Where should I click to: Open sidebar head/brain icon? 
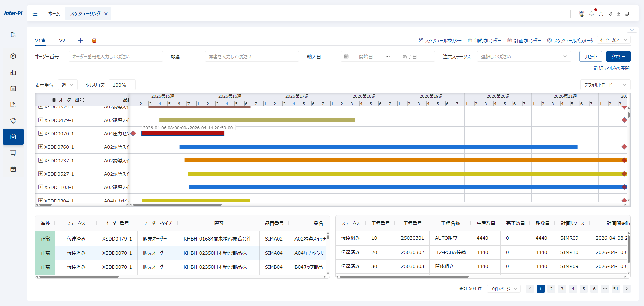click(x=13, y=121)
